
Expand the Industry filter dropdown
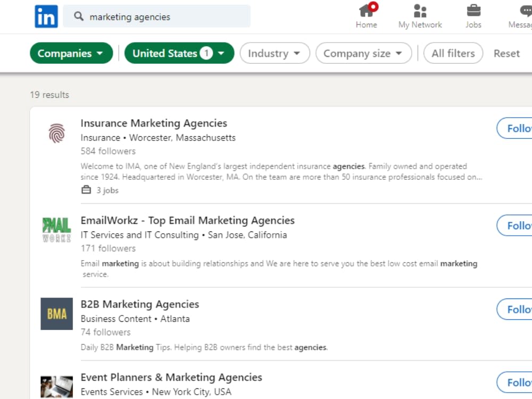pyautogui.click(x=275, y=53)
